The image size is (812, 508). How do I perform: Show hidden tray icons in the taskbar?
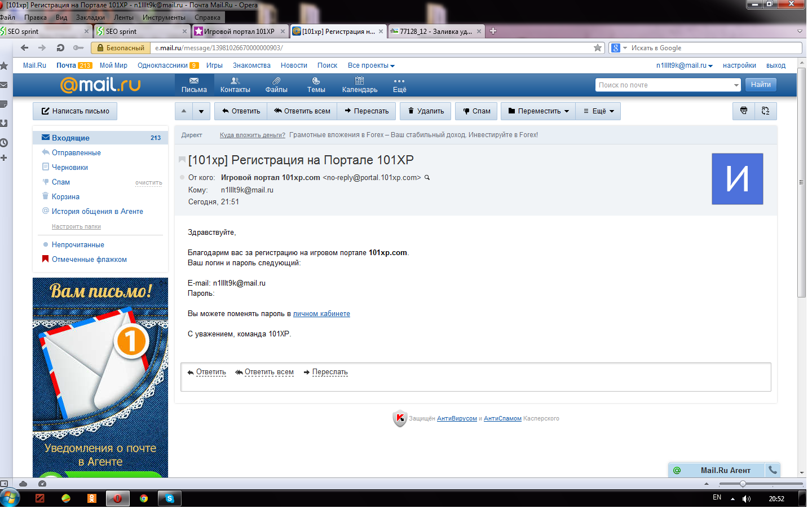pos(732,499)
